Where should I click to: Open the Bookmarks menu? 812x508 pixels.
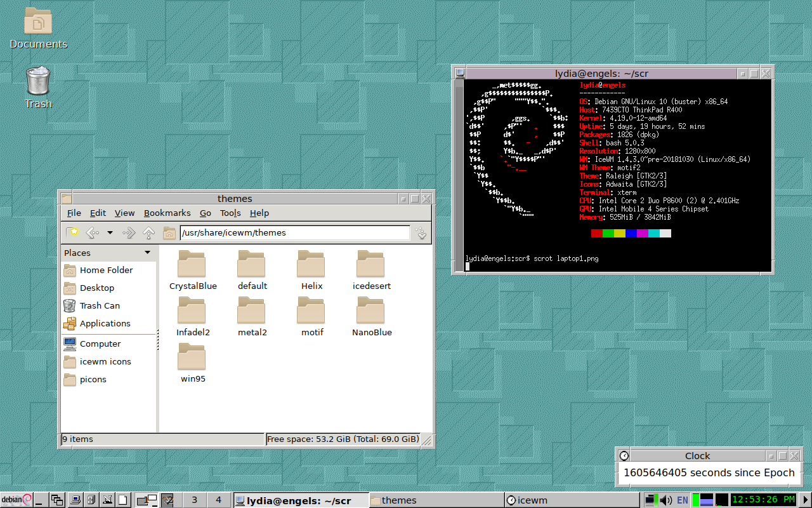coord(167,213)
